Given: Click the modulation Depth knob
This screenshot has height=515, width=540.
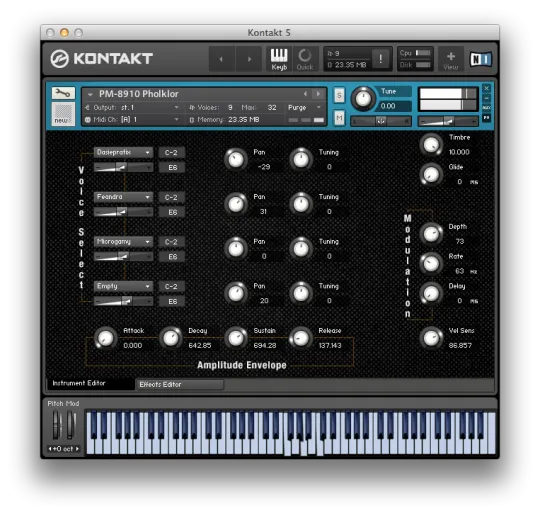Looking at the screenshot, I should (x=431, y=234).
